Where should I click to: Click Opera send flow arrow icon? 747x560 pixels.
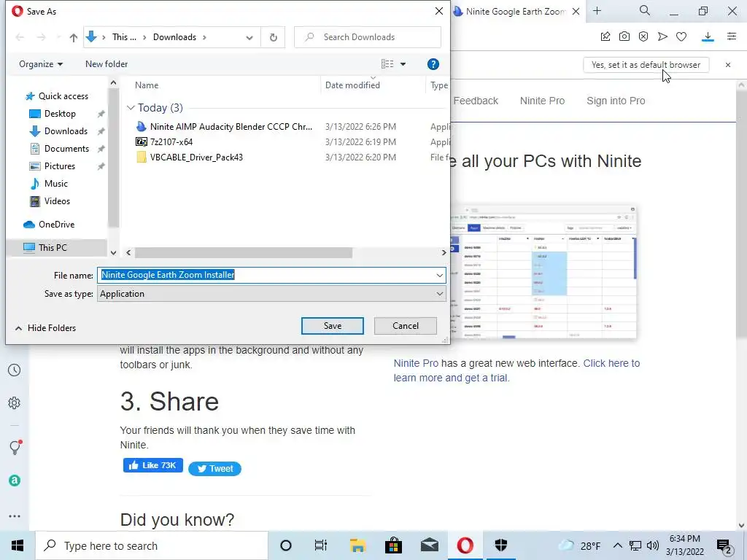click(662, 36)
